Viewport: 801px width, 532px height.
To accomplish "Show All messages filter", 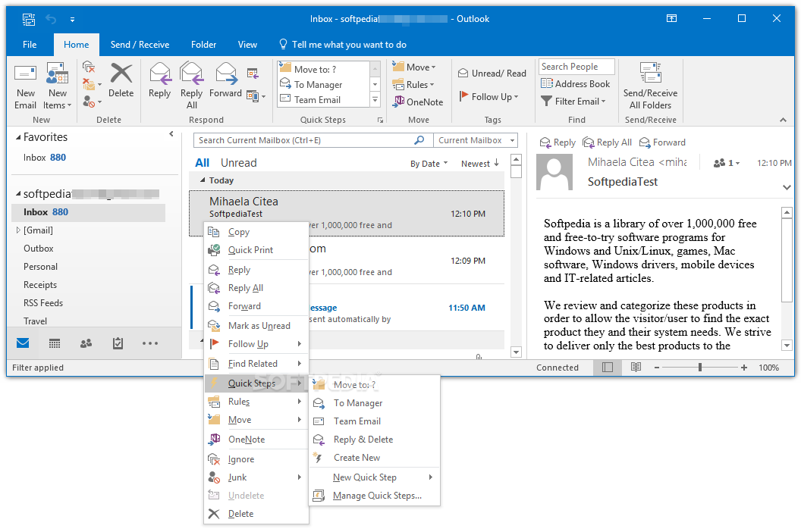I will [x=203, y=163].
